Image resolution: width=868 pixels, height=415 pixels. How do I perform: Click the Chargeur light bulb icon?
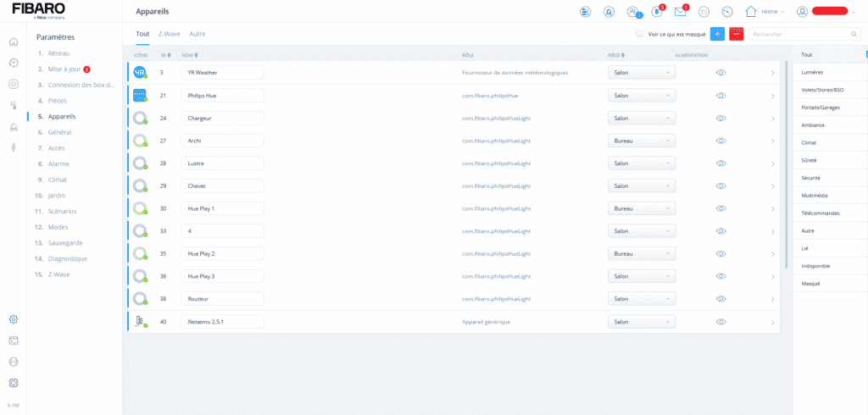point(140,118)
